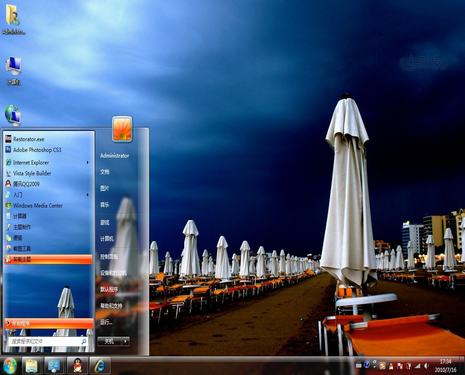This screenshot has width=465, height=375.
Task: Open Administrator user folder link
Action: coord(114,156)
